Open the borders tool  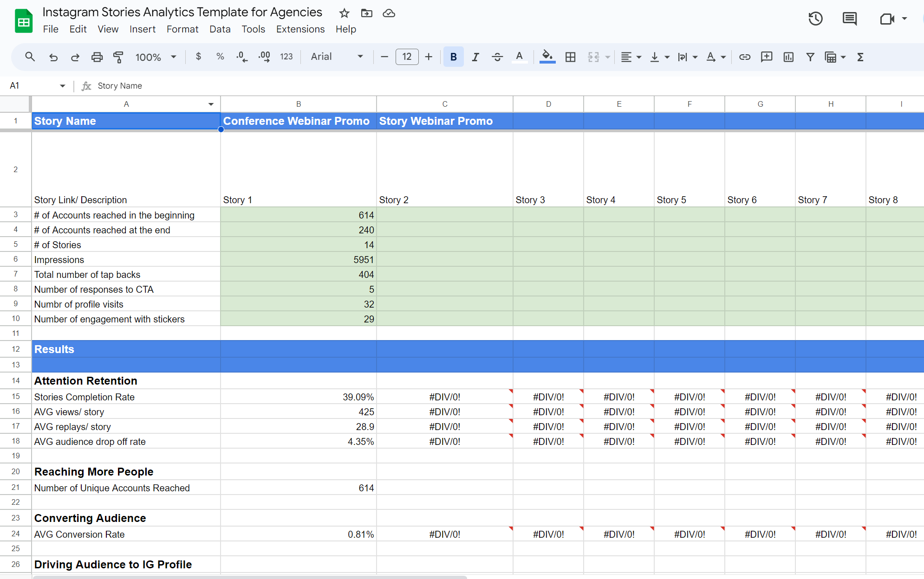coord(570,57)
